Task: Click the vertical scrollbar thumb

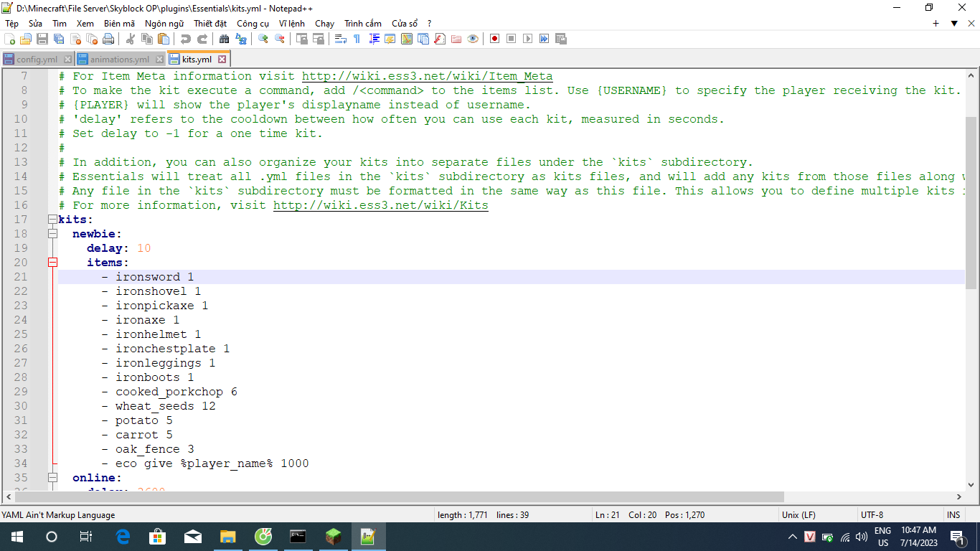Action: click(971, 203)
